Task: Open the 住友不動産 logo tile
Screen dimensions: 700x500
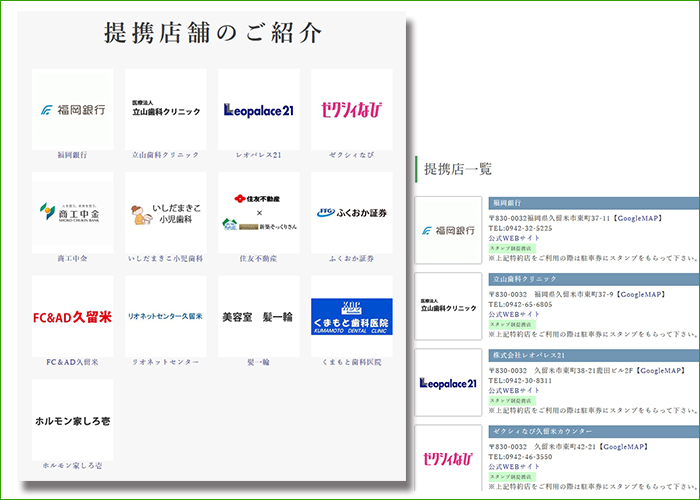Action: [258, 213]
